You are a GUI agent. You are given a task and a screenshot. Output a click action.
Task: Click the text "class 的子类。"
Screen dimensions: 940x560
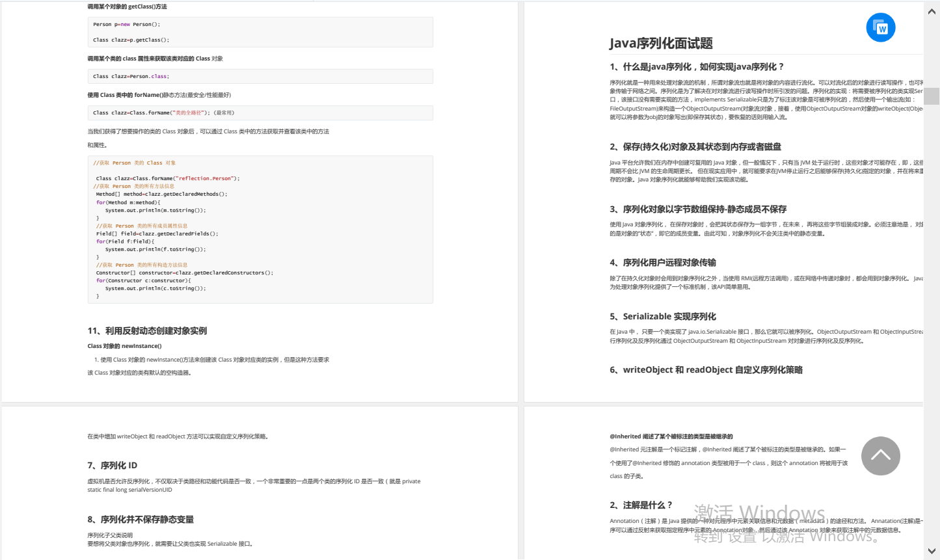click(x=627, y=476)
